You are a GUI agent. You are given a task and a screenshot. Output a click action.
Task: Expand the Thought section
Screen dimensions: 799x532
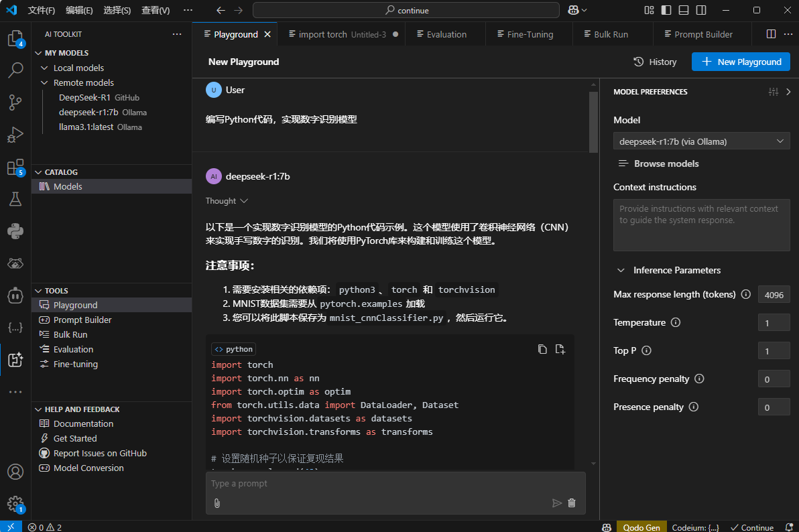(x=227, y=201)
